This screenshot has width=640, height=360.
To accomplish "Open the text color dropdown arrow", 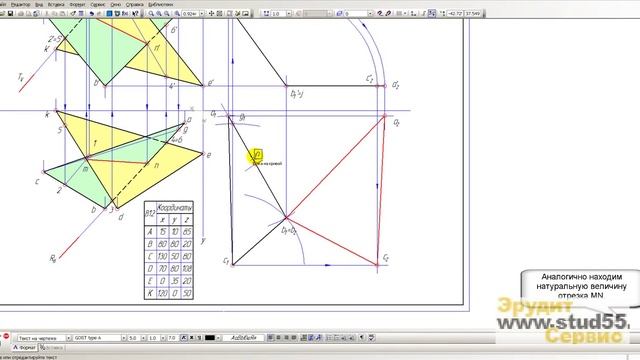I will coord(218,338).
